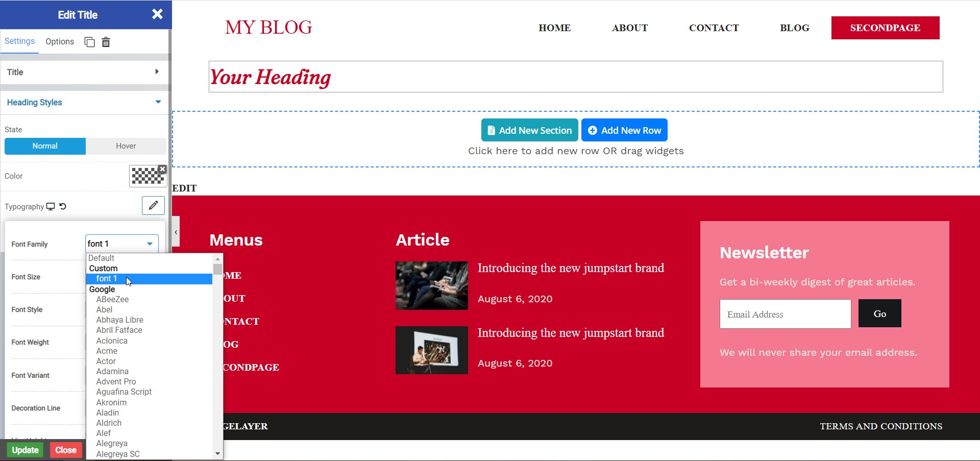Reset typography using the undo arrow icon
This screenshot has height=461, width=980.
point(62,206)
